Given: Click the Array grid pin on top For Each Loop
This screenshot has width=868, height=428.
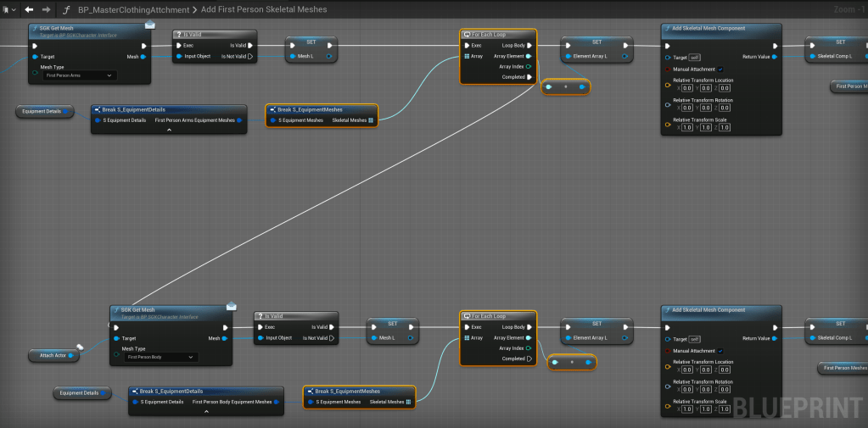Looking at the screenshot, I should coord(466,56).
